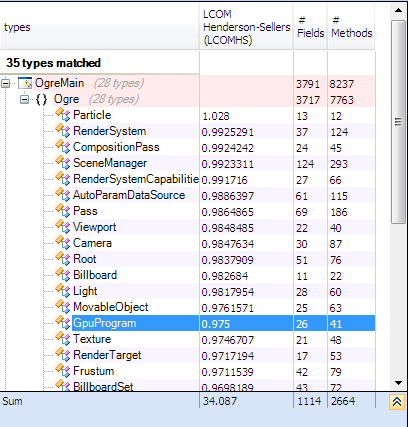Click the Sum methods total 2664
The width and height of the screenshot is (408, 427).
coord(343,401)
